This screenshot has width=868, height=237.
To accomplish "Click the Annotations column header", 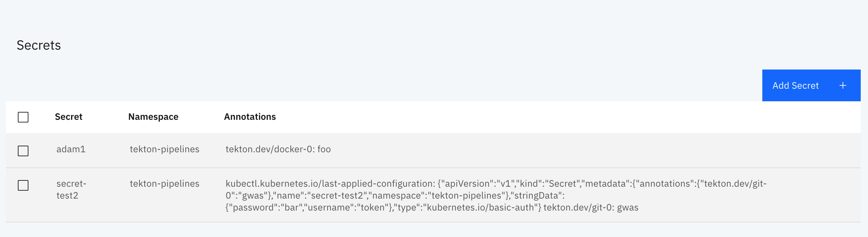I will coord(250,117).
